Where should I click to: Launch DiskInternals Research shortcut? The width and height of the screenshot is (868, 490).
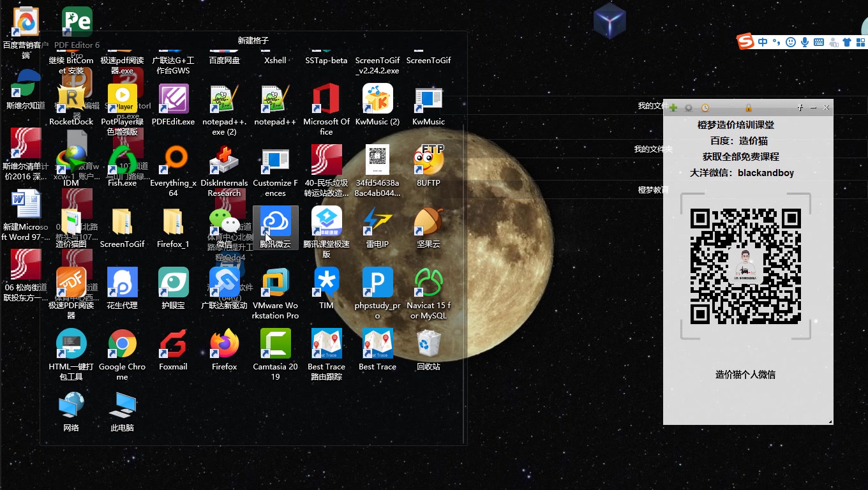pyautogui.click(x=225, y=171)
